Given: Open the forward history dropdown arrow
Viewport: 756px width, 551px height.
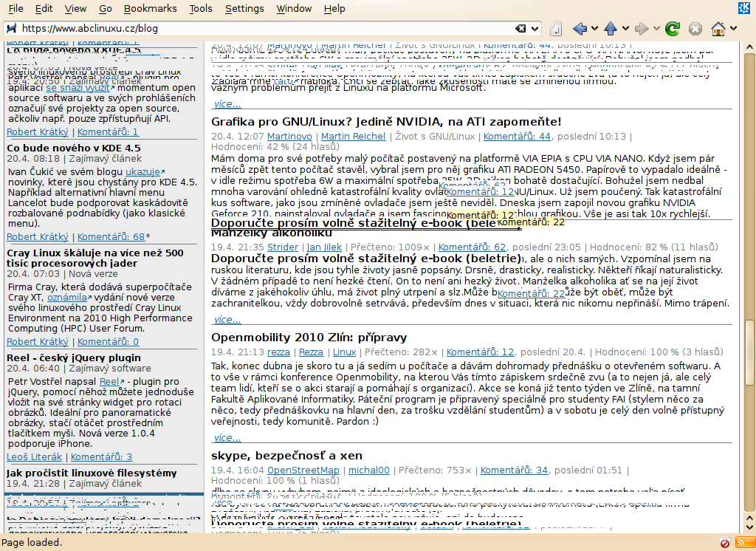Looking at the screenshot, I should pos(656,29).
